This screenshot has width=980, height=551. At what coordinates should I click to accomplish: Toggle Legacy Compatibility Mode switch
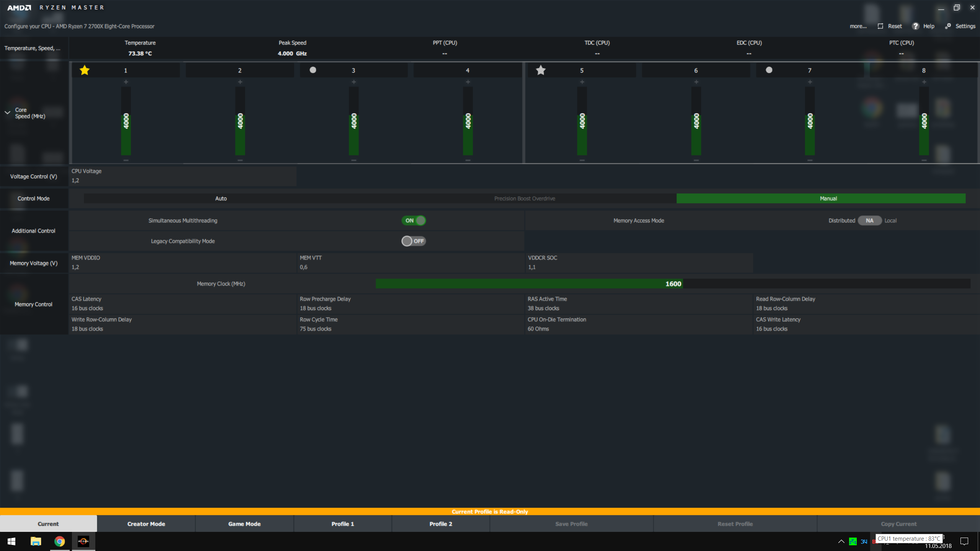tap(413, 241)
